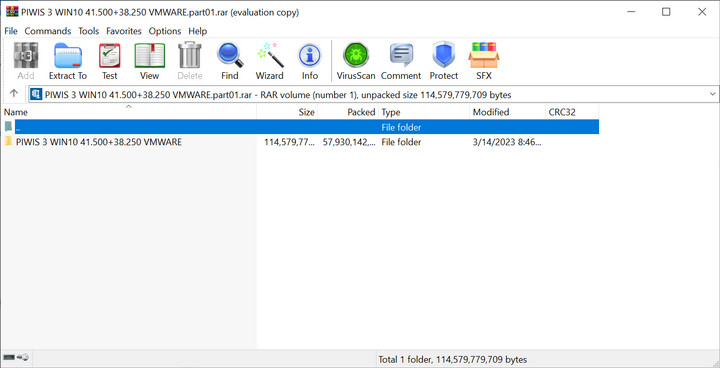Select PIWIS 3 WIN10 41.500+38.250 VMWARE folder

99,142
